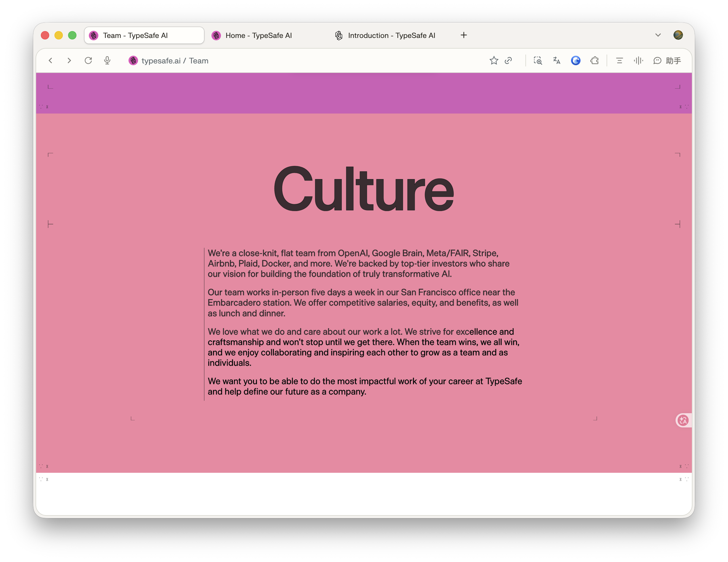Click paragraph starting "We're a close-knit, flat team"
The image size is (728, 562).
pos(358,264)
